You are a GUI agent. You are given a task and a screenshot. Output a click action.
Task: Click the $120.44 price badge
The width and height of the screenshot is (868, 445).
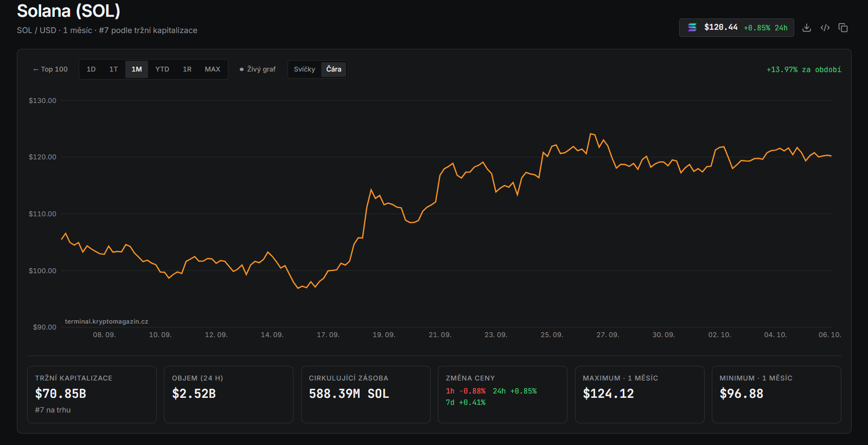click(736, 28)
